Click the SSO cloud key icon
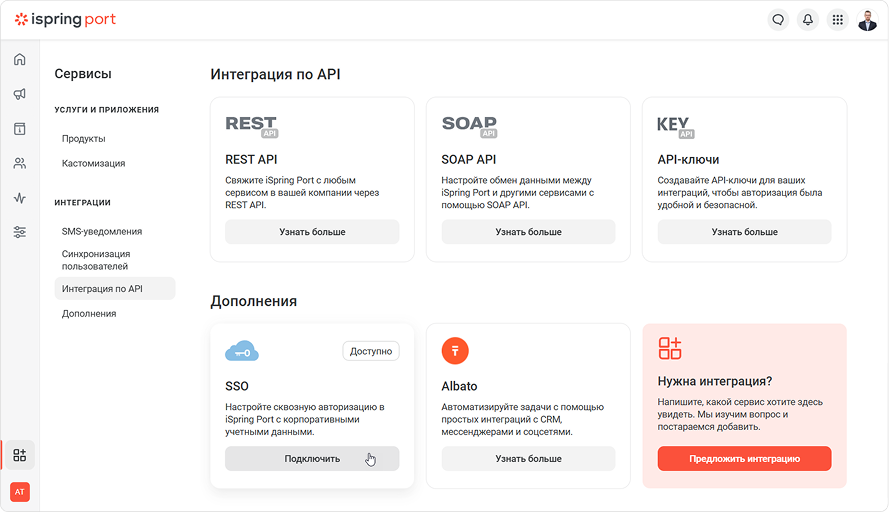This screenshot has width=889, height=512. point(242,351)
